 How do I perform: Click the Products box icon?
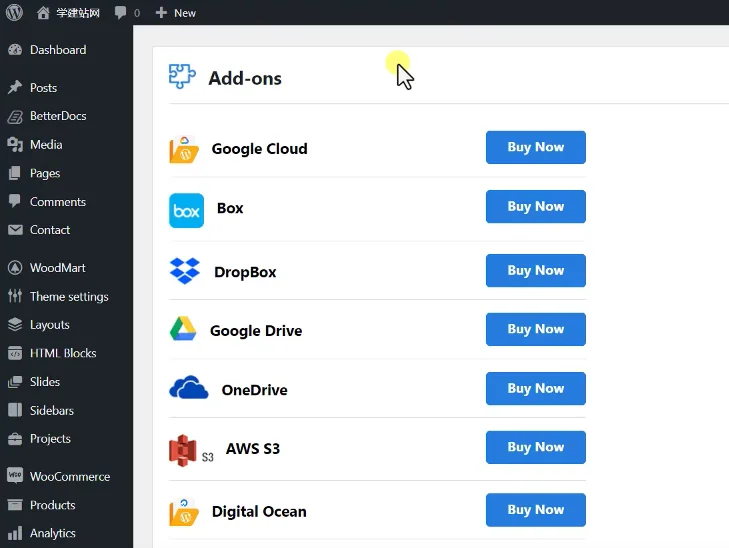[15, 505]
